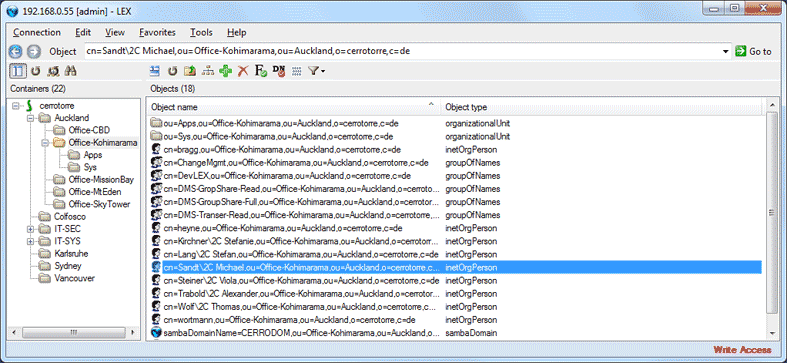
Task: Select the Office-CBD container
Action: [89, 131]
